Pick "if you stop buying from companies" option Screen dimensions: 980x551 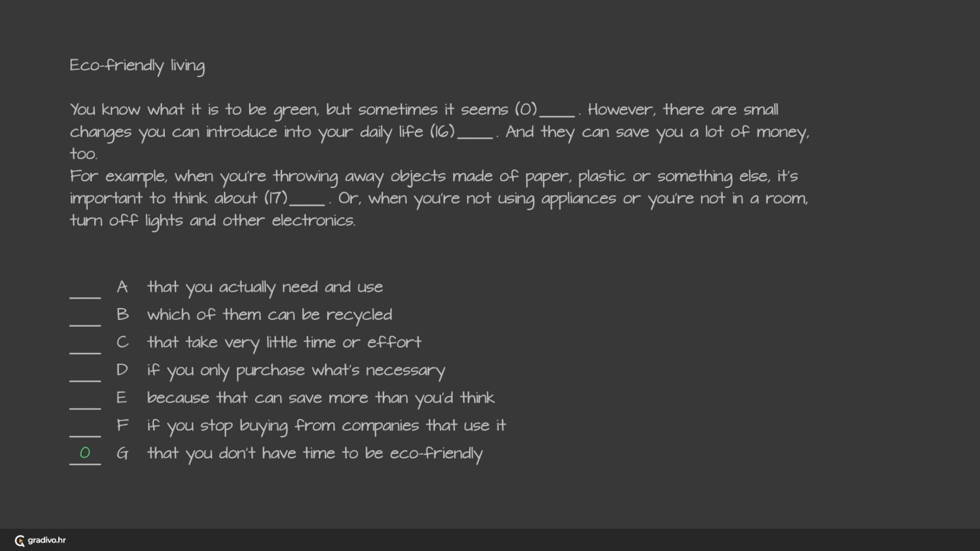click(x=327, y=425)
